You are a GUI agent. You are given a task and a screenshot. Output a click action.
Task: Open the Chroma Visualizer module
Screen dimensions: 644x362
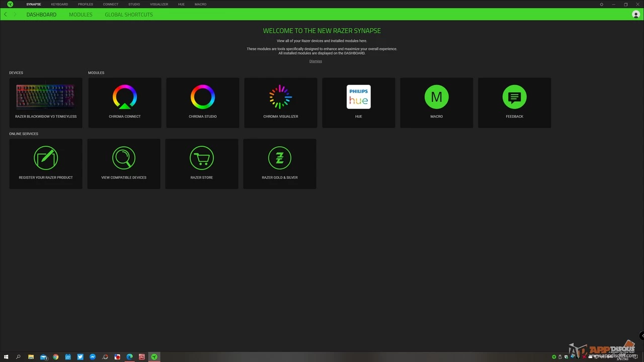[281, 103]
